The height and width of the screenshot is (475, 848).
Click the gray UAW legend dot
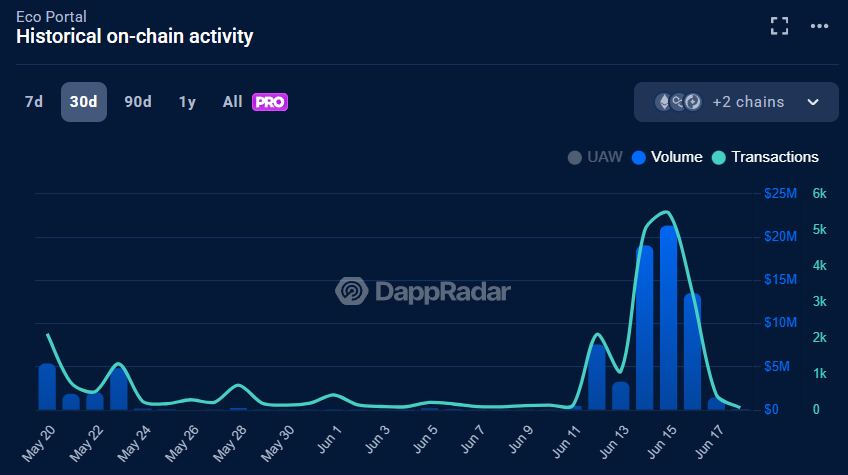point(574,158)
